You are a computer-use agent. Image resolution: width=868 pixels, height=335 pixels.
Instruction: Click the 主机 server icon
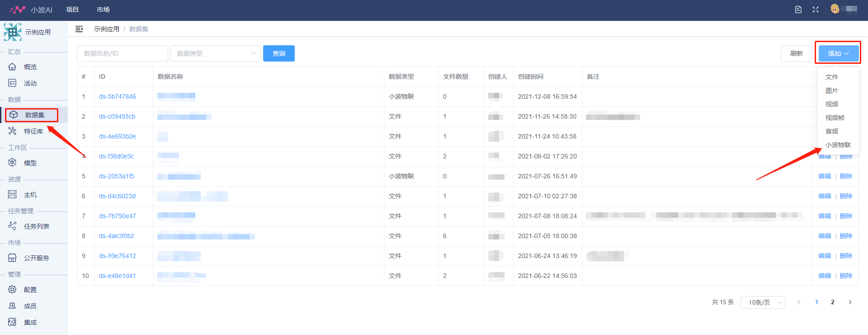(x=13, y=194)
